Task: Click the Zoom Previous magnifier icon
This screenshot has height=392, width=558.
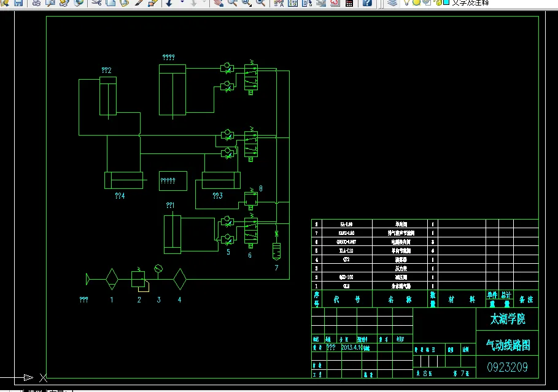Action: (x=260, y=3)
